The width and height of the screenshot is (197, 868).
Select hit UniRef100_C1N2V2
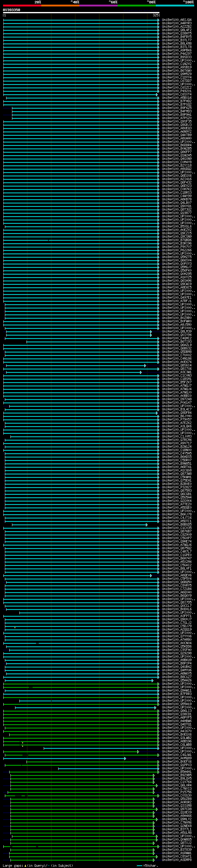(176, 64)
